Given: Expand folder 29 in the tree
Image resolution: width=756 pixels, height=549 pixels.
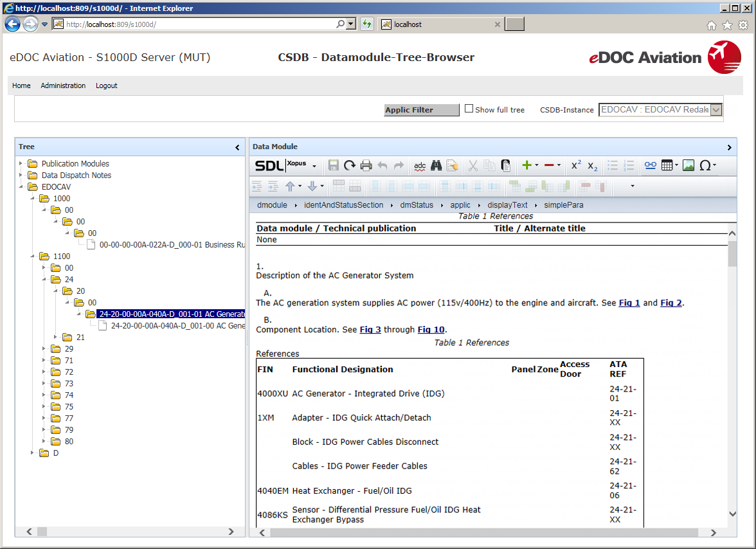Looking at the screenshot, I should [44, 349].
